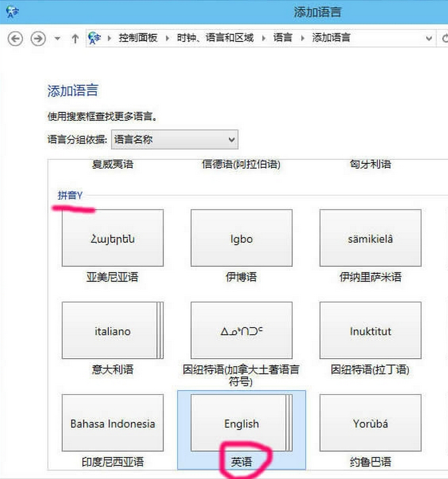Choose the Bahasa Indonesia language tile
The height and width of the screenshot is (479, 448).
point(112,423)
